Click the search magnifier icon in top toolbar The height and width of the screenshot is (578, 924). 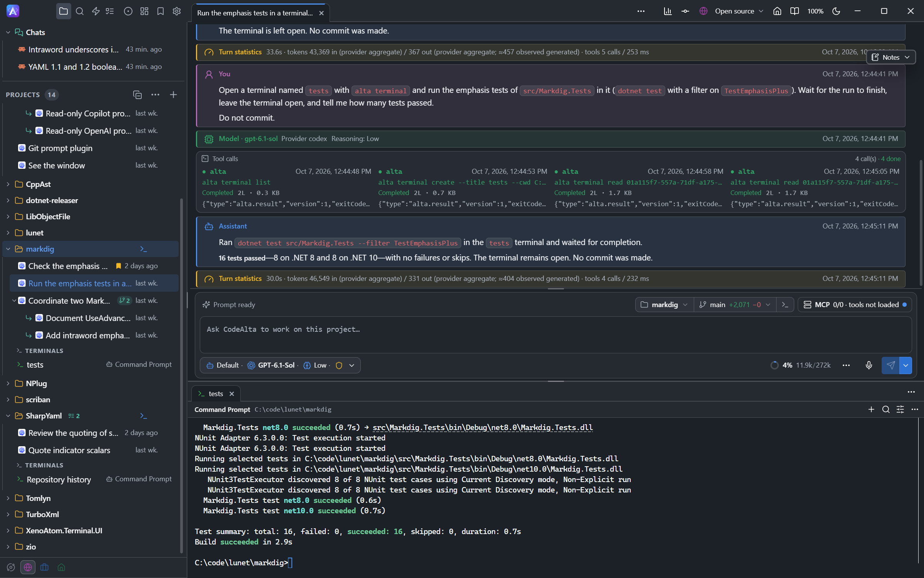(80, 12)
